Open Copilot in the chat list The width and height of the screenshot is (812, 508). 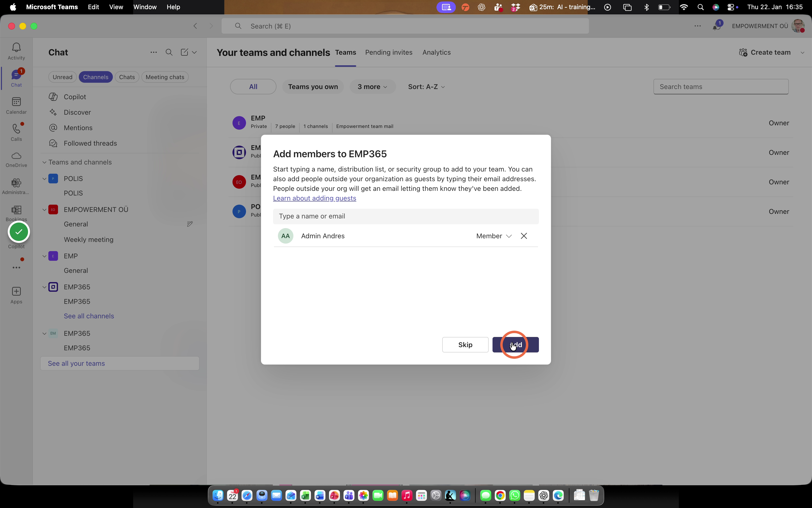click(75, 97)
